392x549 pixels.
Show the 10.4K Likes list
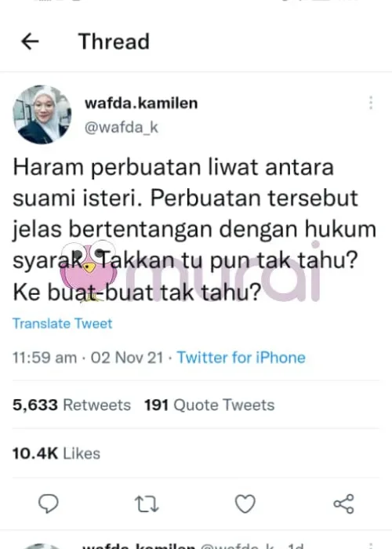[56, 453]
